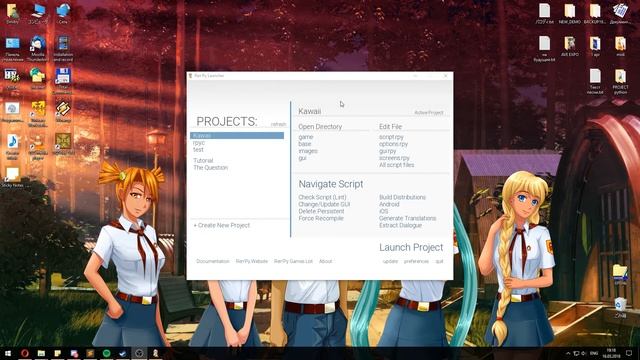
Task: Open taskbar clock and date
Action: tap(611, 353)
